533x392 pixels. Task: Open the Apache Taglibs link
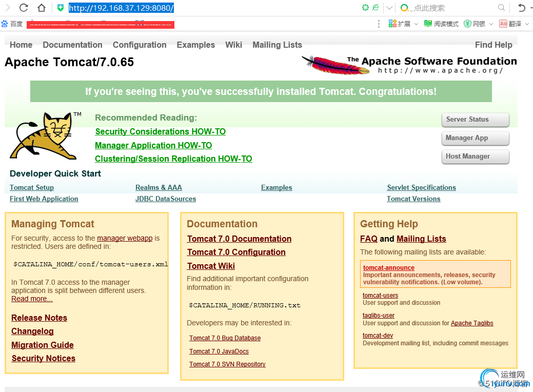tap(472, 323)
